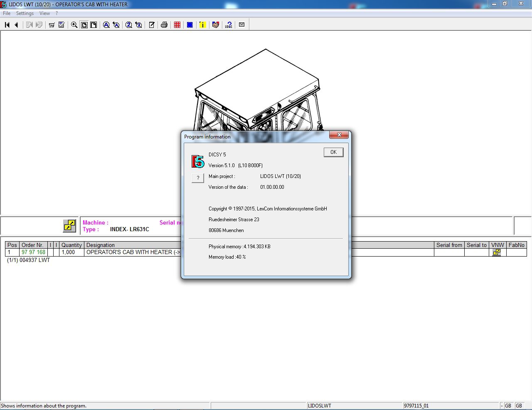Viewport: 532px width, 410px height.
Task: Open the LIDOS help question icon
Action: (x=228, y=25)
